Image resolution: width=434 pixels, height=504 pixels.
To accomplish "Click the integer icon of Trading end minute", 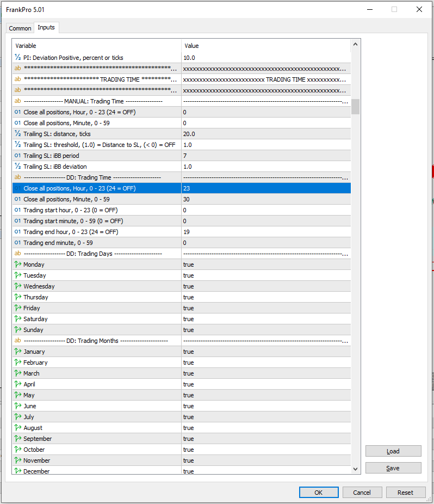I will point(17,243).
